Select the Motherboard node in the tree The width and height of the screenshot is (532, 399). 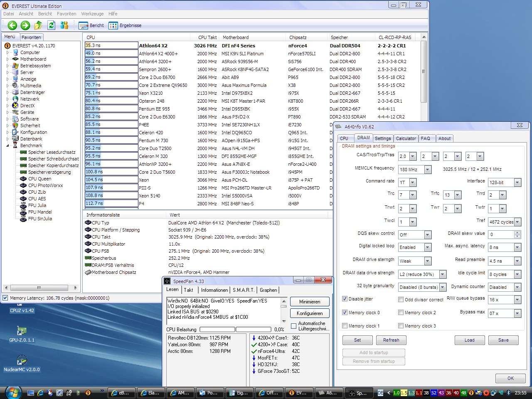[33, 59]
